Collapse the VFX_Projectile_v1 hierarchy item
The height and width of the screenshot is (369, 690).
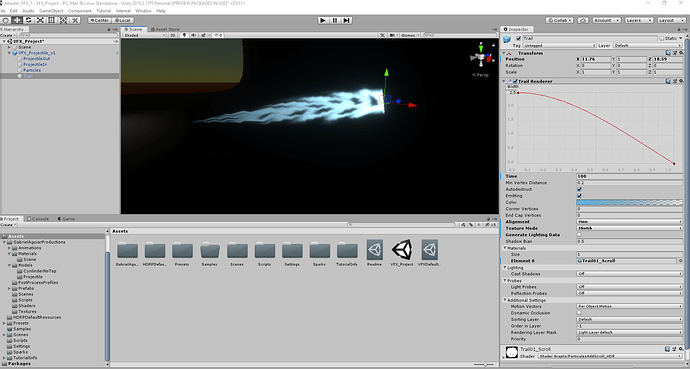10,53
